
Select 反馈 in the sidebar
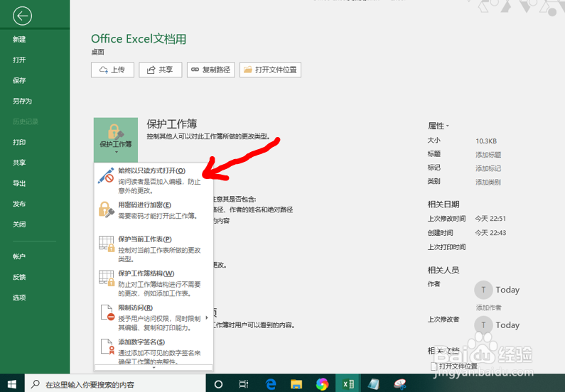(19, 277)
